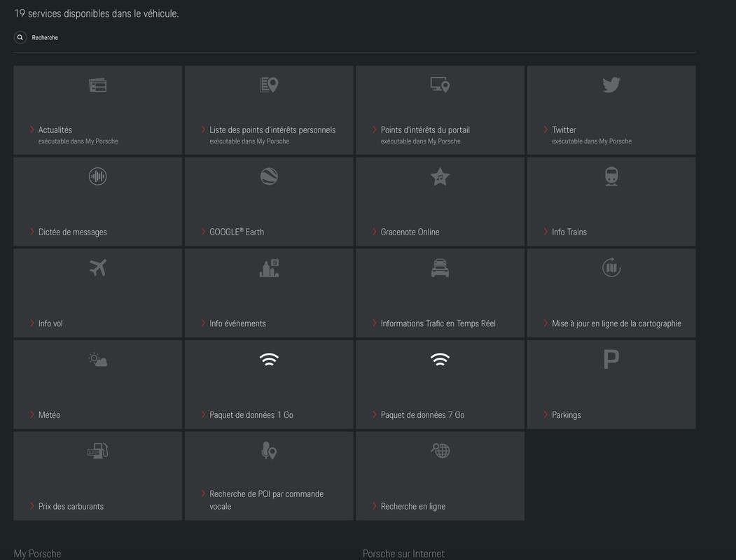This screenshot has width=736, height=560.
Task: Click the Wi-Fi icon for 7 Go package
Action: 440,359
